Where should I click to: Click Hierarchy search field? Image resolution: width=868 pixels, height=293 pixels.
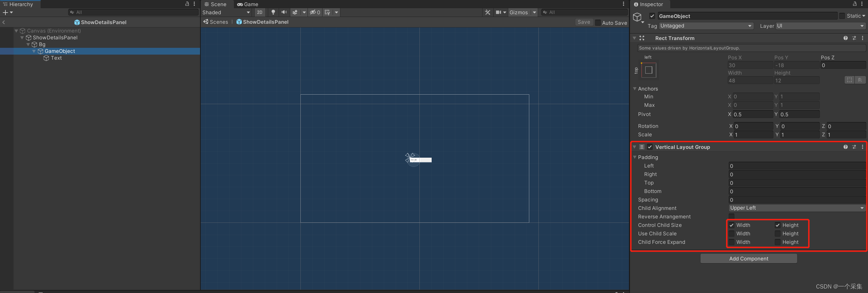(133, 12)
